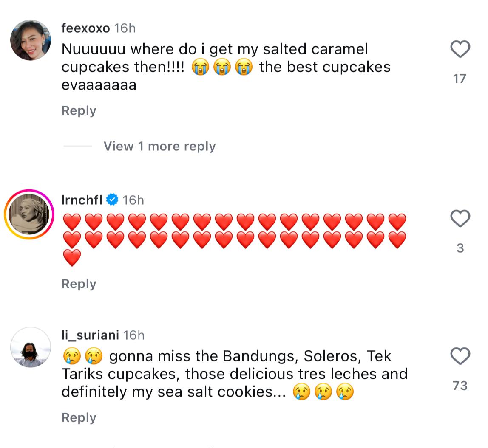Screen dimensions: 488x448
Task: Open the lrnchfl username link
Action: pyautogui.click(x=82, y=200)
